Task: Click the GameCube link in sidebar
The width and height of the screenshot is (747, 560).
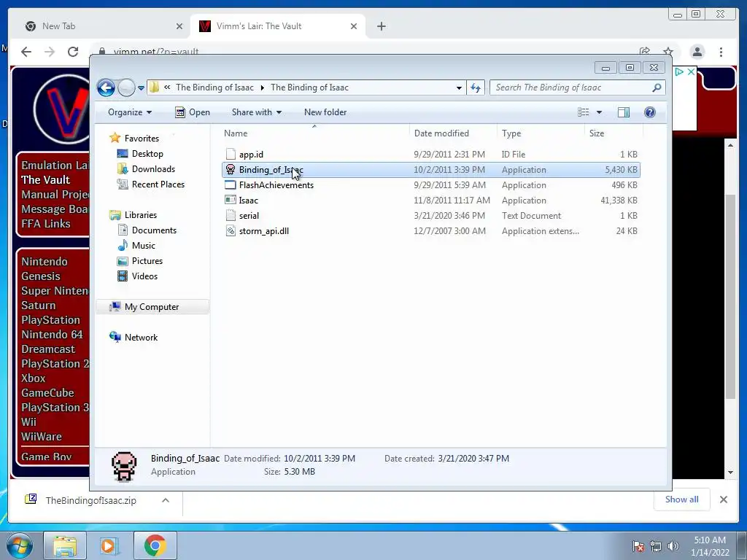Action: pyautogui.click(x=47, y=393)
